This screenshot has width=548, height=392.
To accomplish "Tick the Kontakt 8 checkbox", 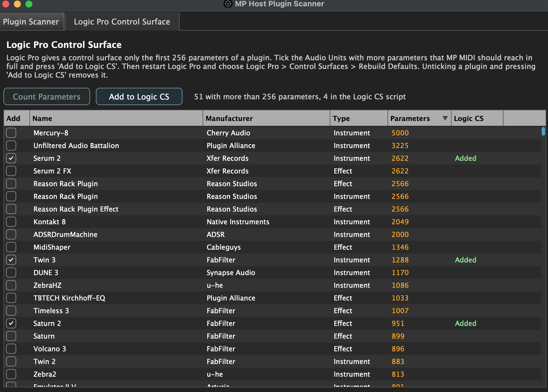I will tap(11, 222).
